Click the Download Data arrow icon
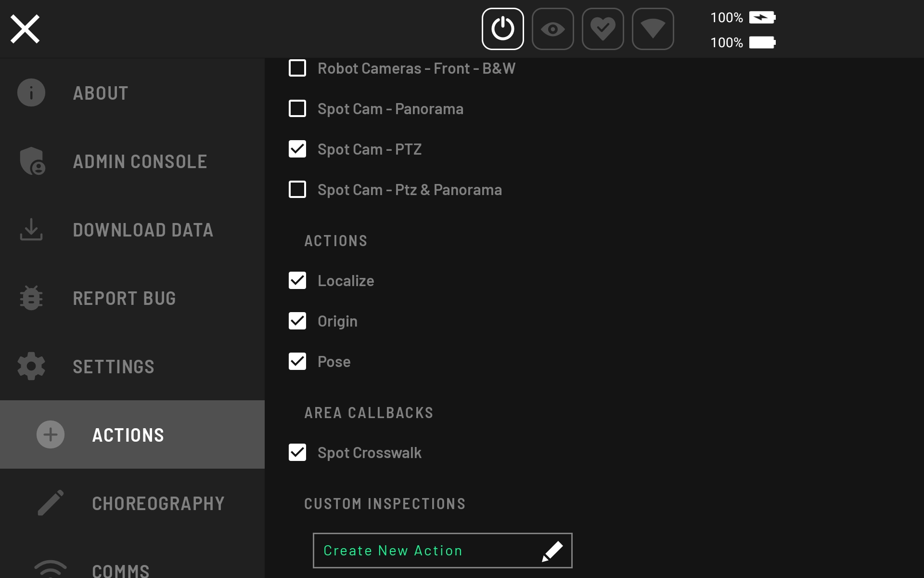This screenshot has height=578, width=924. point(31,229)
